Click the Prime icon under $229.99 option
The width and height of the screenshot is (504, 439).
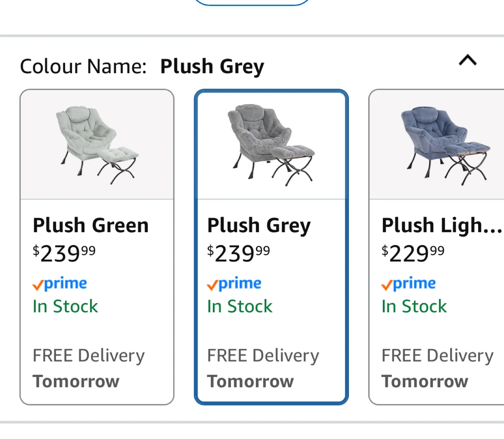408,284
